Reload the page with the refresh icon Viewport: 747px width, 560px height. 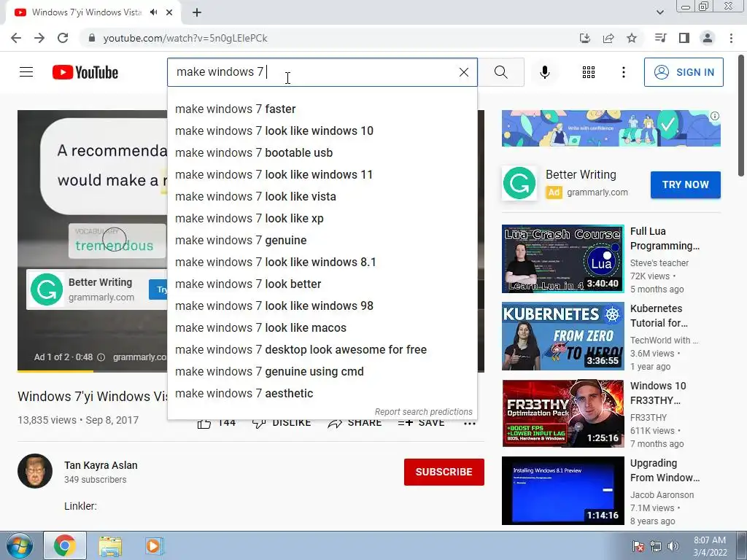(x=63, y=38)
